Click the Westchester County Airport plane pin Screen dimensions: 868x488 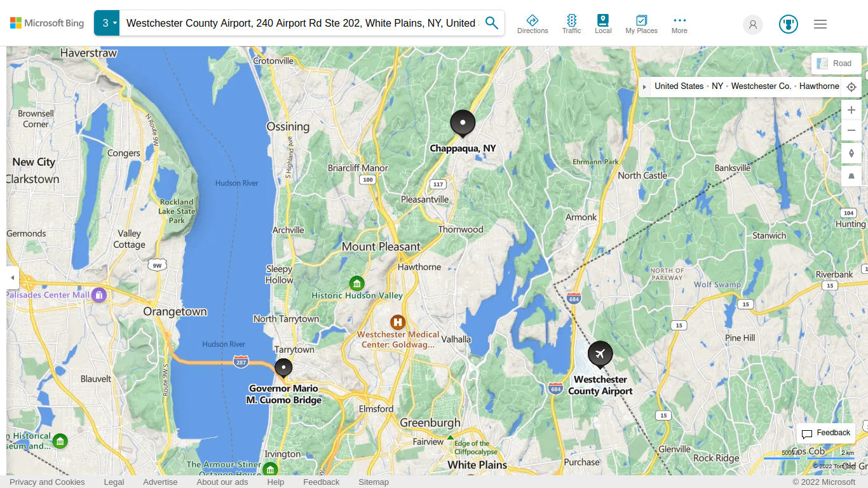point(600,355)
